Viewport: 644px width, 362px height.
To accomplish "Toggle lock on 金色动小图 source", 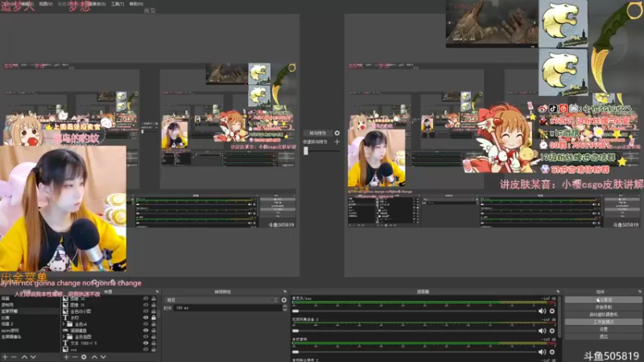I will click(x=154, y=311).
